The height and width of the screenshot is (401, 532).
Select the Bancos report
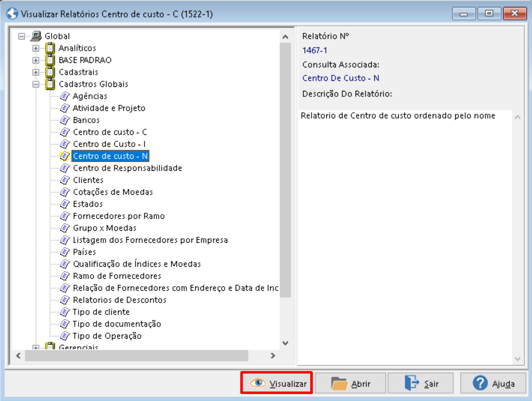click(86, 120)
